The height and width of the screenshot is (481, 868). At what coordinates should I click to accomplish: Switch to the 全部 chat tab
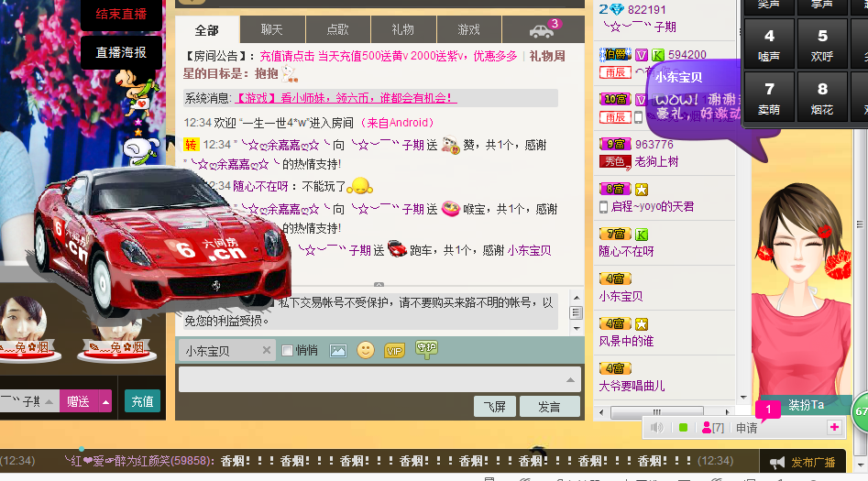pyautogui.click(x=207, y=30)
